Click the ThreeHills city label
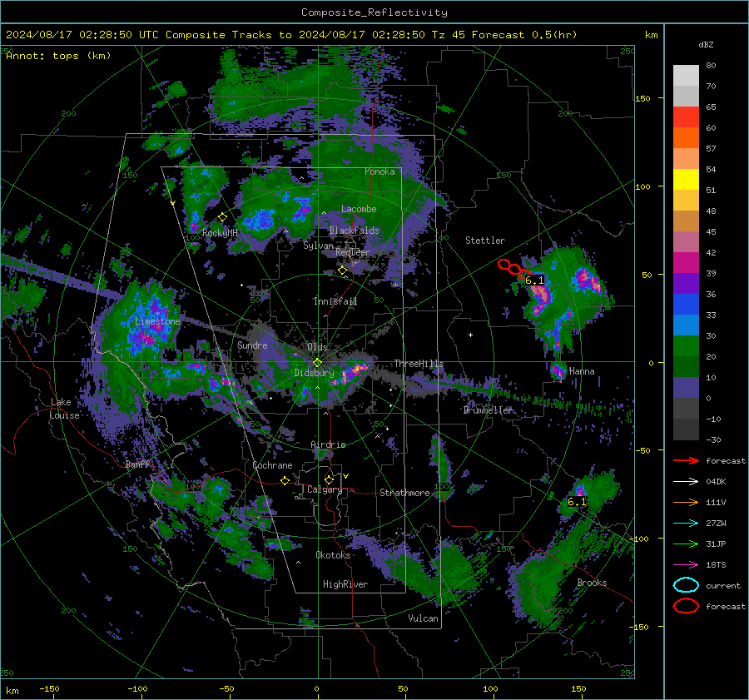The width and height of the screenshot is (749, 700). (419, 364)
